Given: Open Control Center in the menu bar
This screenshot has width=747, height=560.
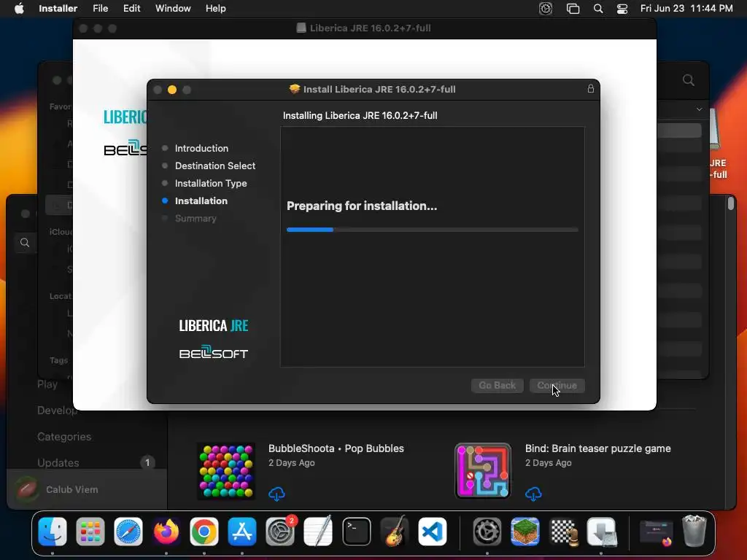Looking at the screenshot, I should (x=622, y=9).
